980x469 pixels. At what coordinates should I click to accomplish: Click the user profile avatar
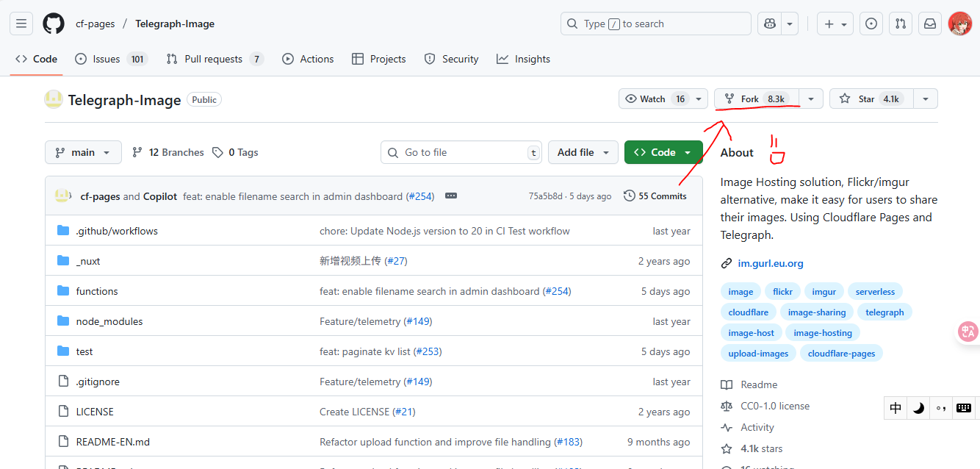[x=959, y=24]
